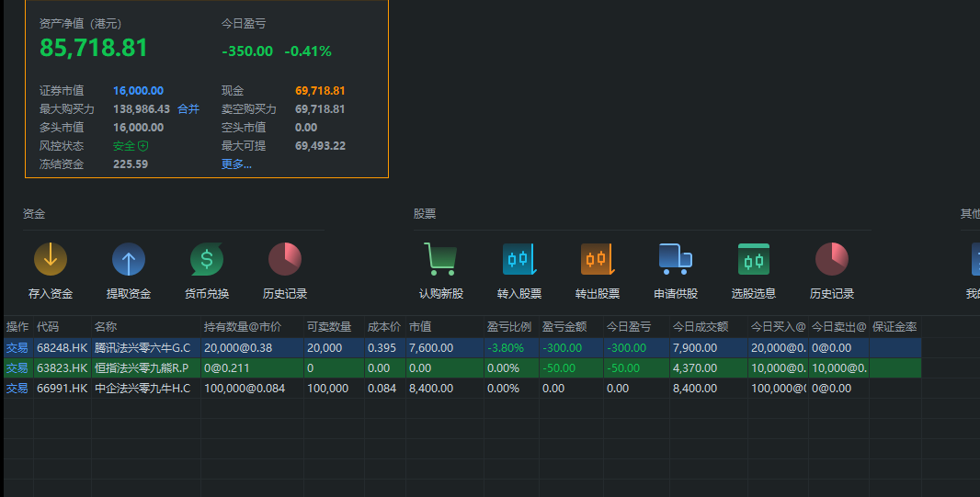This screenshot has width=980, height=497.
Task: Open the 转出股票 transfer-out icon
Action: click(x=597, y=258)
